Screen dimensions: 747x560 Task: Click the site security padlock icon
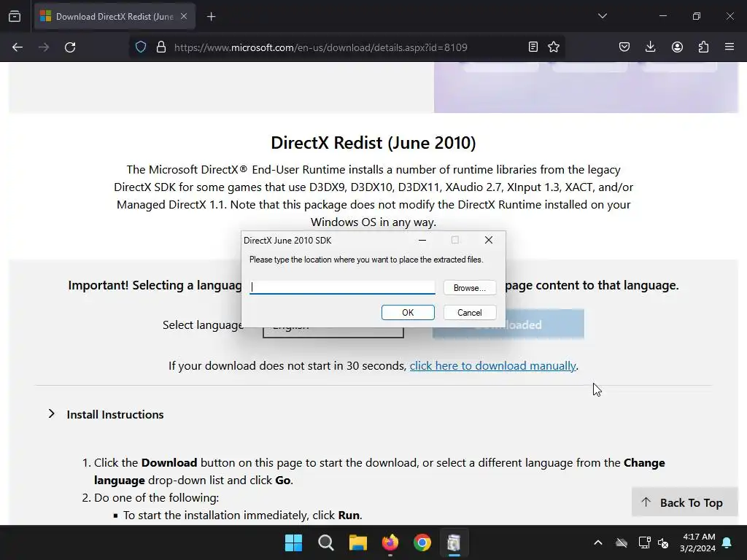click(x=161, y=47)
